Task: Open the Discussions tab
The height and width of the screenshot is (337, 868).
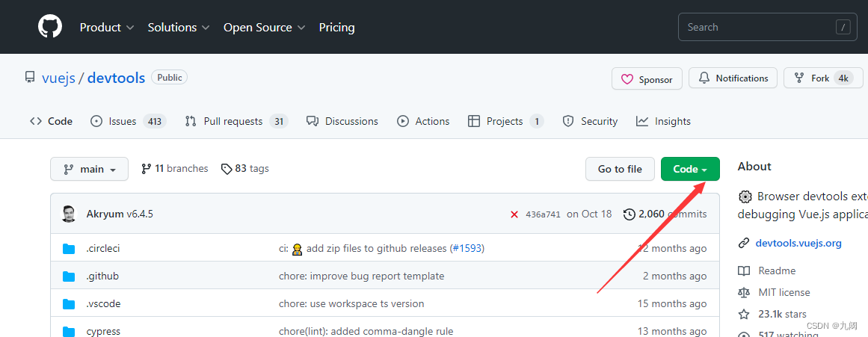Action: click(x=342, y=121)
